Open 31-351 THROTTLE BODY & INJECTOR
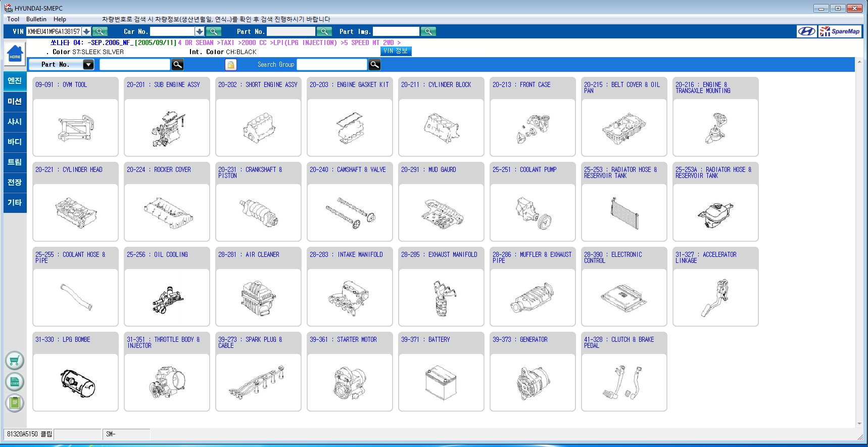 click(167, 372)
